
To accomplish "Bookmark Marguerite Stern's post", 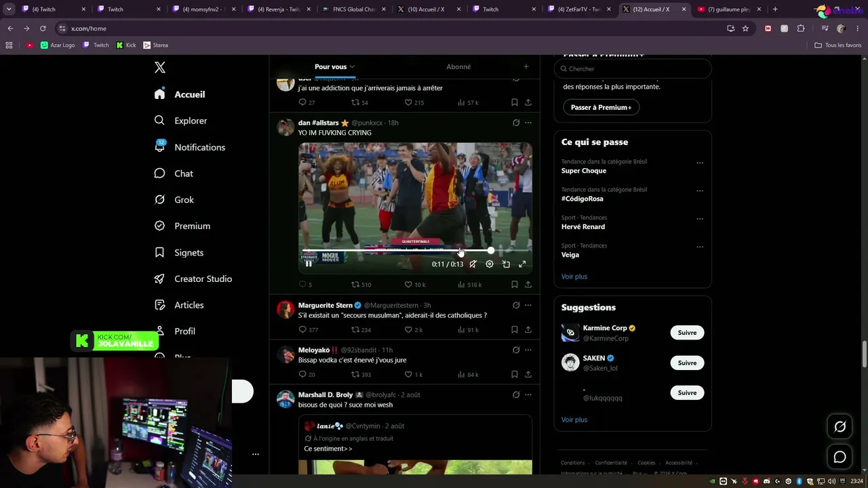I will (x=515, y=330).
